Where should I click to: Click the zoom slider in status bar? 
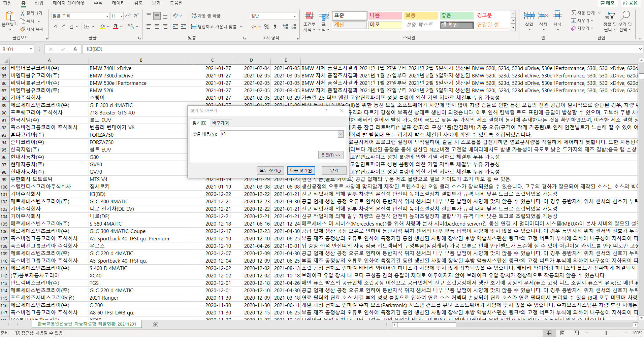[x=606, y=333]
